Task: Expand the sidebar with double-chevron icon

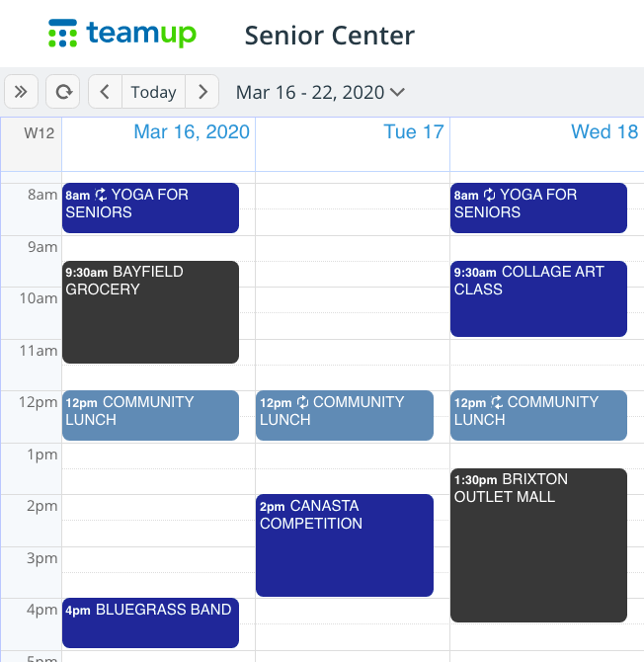Action: (x=21, y=92)
